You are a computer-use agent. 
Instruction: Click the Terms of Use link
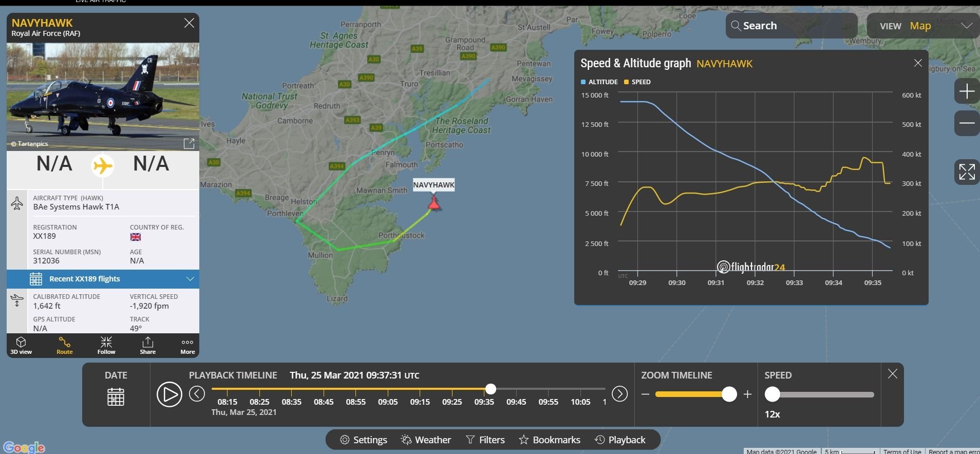[902, 451]
